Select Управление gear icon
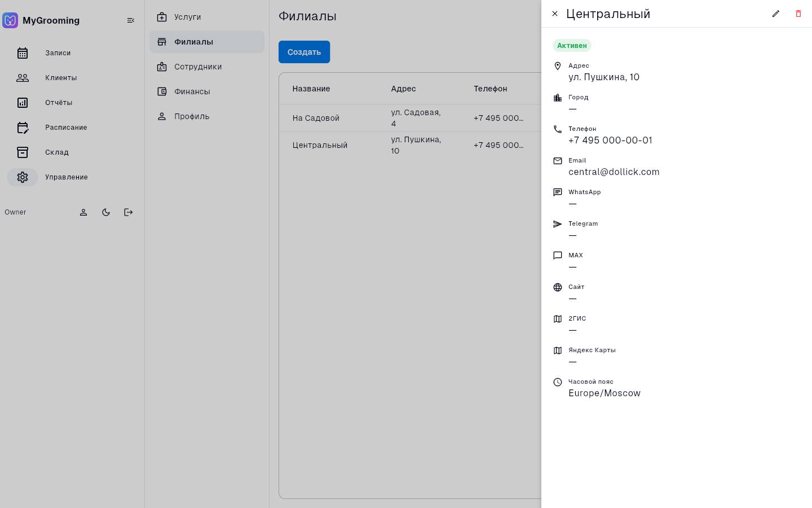Screen dimensions: 812x508 pyautogui.click(x=23, y=177)
